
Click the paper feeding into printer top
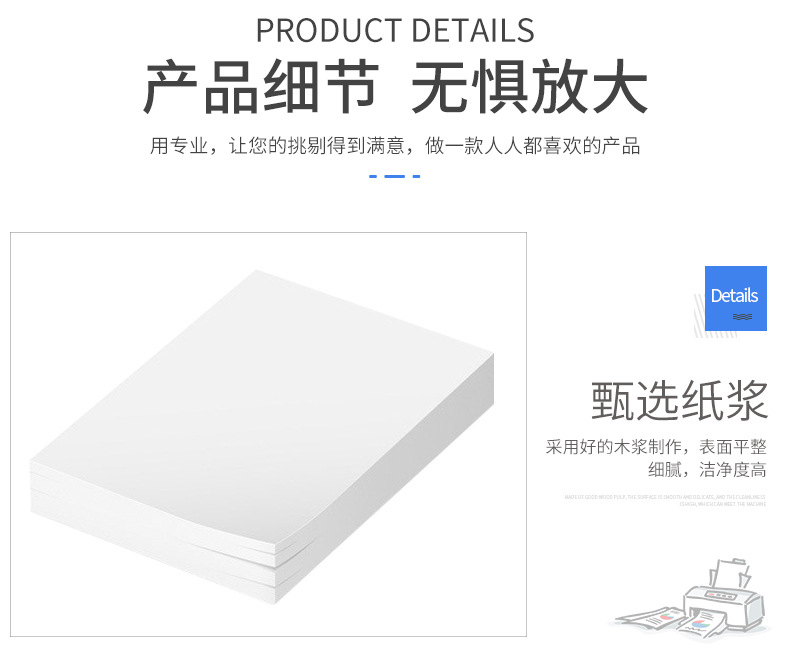tap(730, 572)
